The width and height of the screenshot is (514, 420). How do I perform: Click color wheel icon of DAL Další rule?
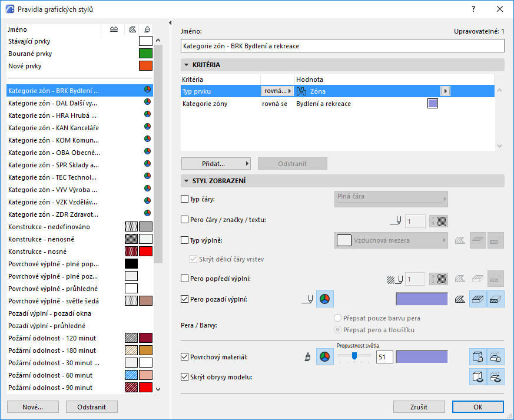click(x=148, y=102)
